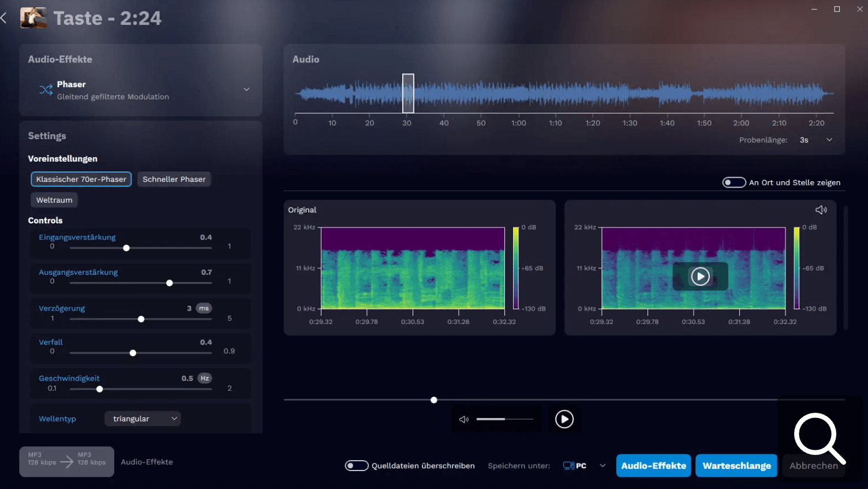This screenshot has height=489, width=868.
Task: Click the Eingangsverstärkung slider handle
Action: [x=126, y=248]
